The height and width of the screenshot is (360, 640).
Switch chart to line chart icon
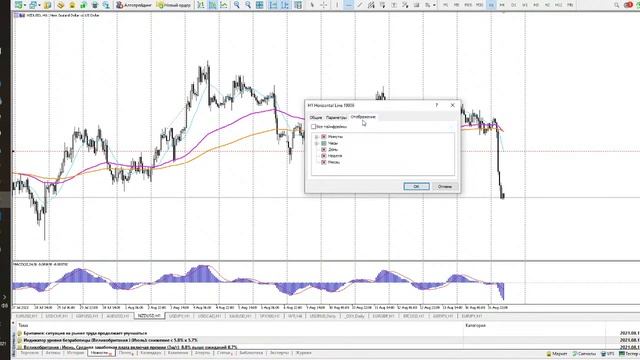[224, 5]
